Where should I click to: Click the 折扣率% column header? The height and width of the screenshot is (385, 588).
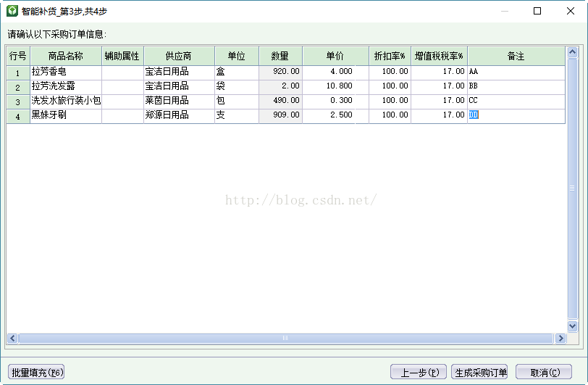pos(390,56)
